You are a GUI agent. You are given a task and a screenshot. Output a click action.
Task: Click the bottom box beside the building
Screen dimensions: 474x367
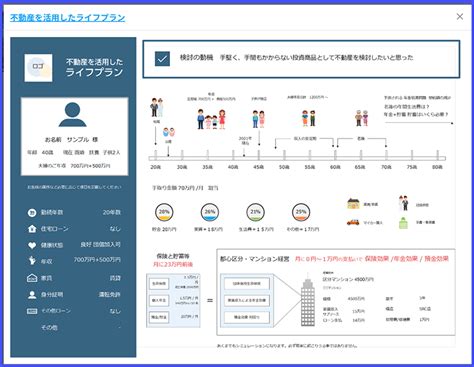pyautogui.click(x=247, y=317)
